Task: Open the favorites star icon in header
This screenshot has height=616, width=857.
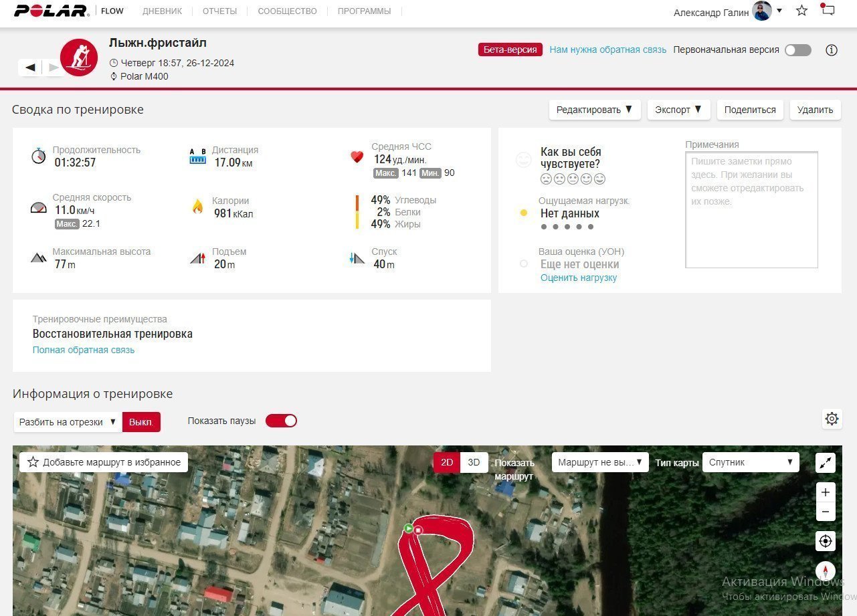Action: 801,11
